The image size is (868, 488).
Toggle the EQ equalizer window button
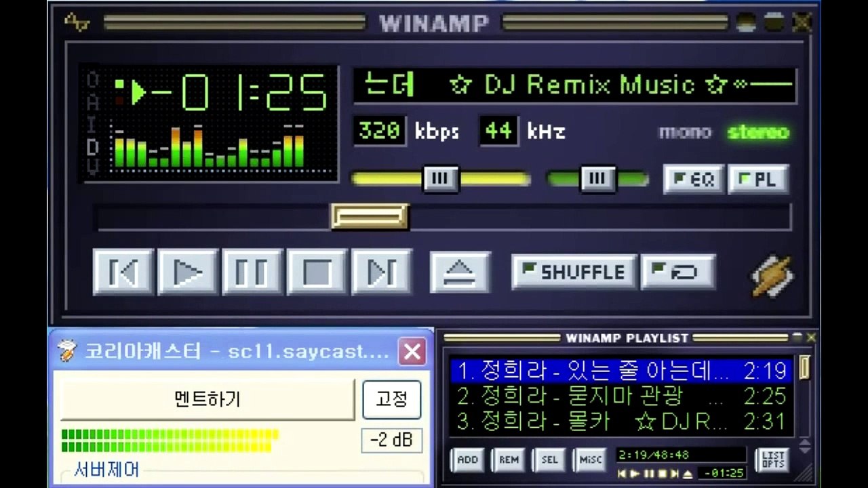pos(694,180)
